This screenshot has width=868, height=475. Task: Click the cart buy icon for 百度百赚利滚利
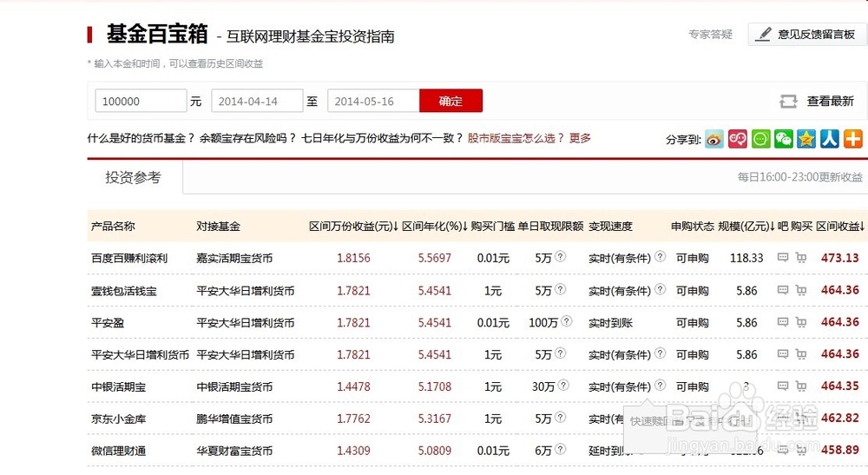[x=801, y=257]
